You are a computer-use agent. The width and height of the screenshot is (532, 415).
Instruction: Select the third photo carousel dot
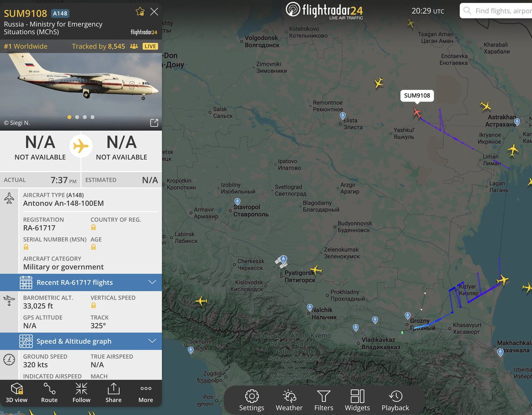pos(85,117)
